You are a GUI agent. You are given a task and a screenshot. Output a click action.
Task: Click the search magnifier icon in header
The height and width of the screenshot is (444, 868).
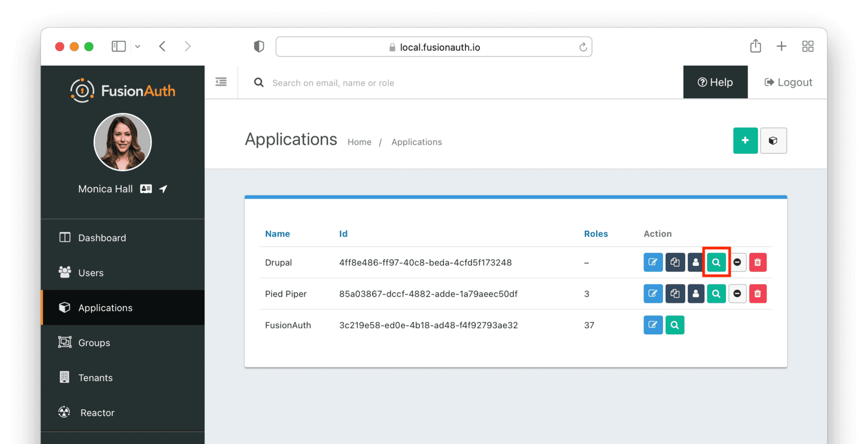(259, 83)
